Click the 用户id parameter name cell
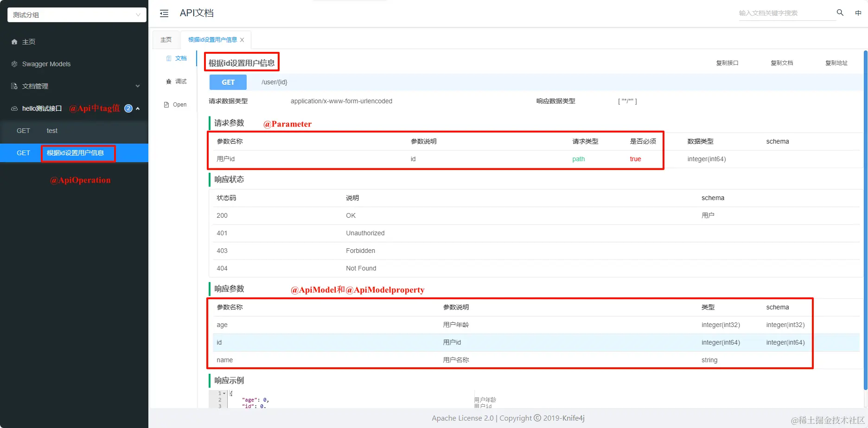 click(226, 159)
